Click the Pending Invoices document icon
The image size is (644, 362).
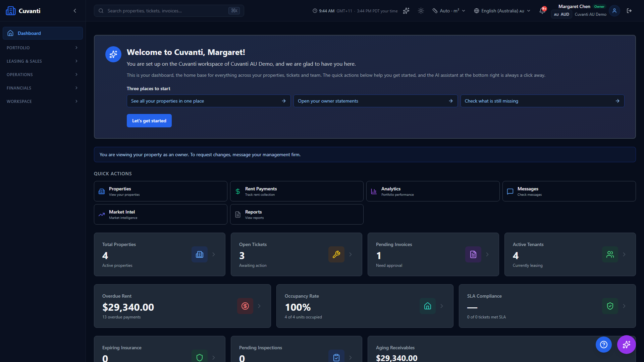coord(473,254)
